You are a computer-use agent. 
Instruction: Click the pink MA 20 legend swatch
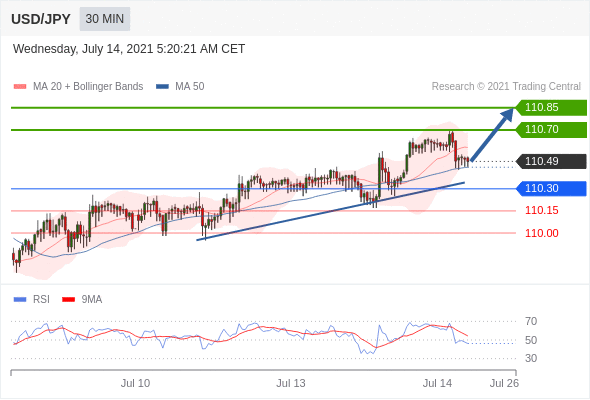pyautogui.click(x=20, y=87)
